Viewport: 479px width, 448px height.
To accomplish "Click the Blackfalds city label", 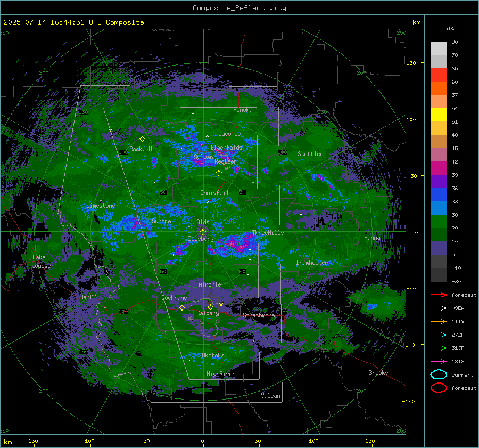I will (226, 148).
